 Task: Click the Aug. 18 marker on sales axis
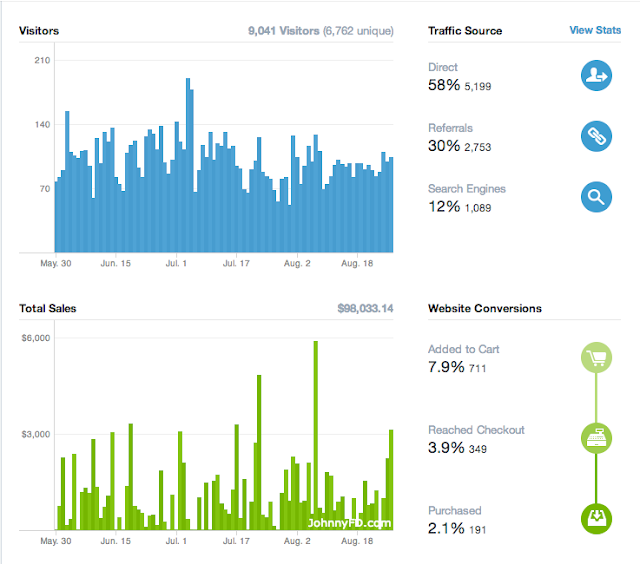[357, 541]
